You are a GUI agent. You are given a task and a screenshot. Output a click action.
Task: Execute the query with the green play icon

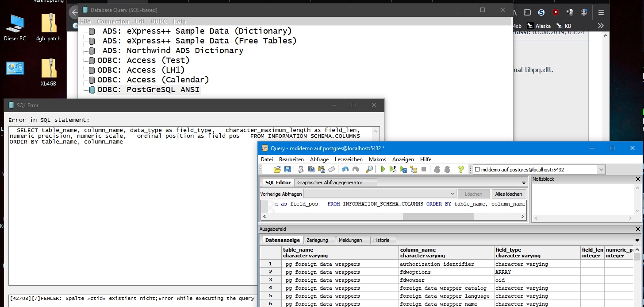383,169
